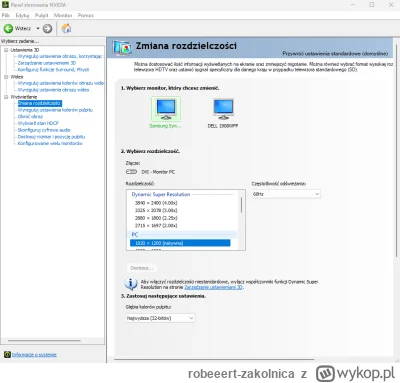The height and width of the screenshot is (383, 400).
Task: Click the Informacje o systemie link
Action: pos(34,355)
